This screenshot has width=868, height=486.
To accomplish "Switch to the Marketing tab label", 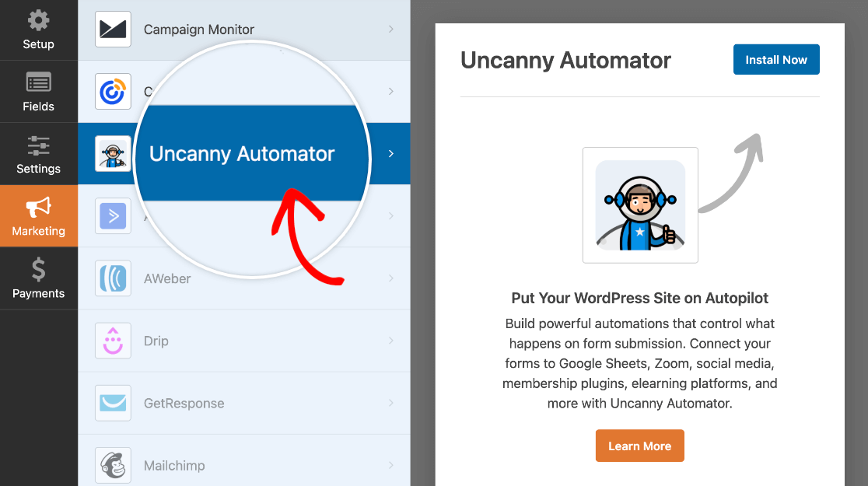I will click(x=38, y=231).
